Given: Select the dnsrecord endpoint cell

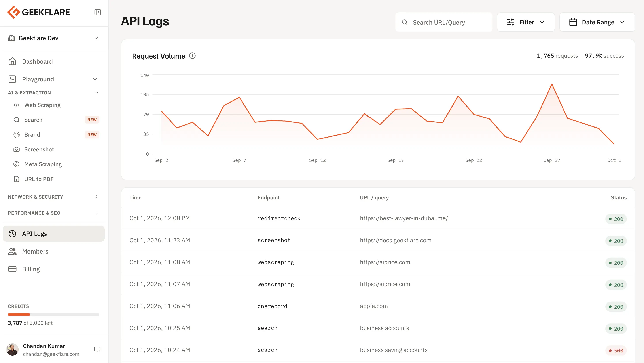Looking at the screenshot, I should 272,306.
